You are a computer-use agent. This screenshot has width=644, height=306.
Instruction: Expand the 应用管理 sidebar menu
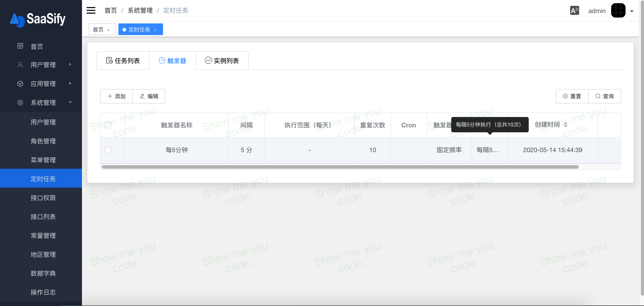pyautogui.click(x=43, y=83)
